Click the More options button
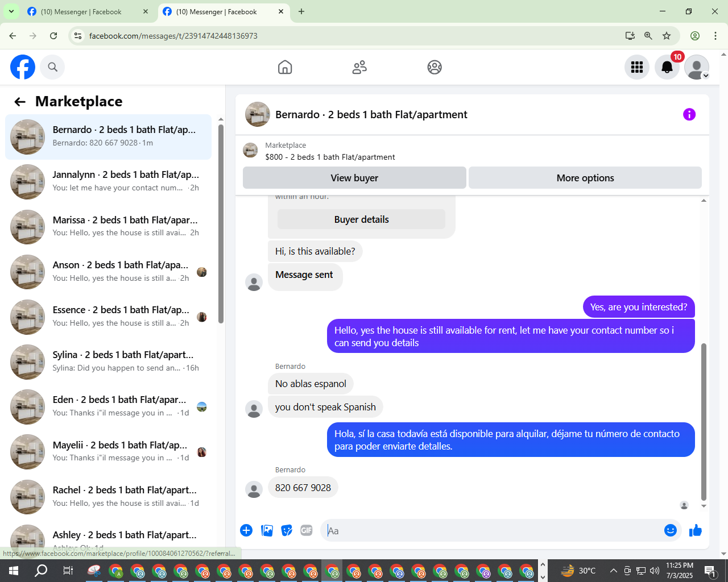728x582 pixels. (x=585, y=178)
